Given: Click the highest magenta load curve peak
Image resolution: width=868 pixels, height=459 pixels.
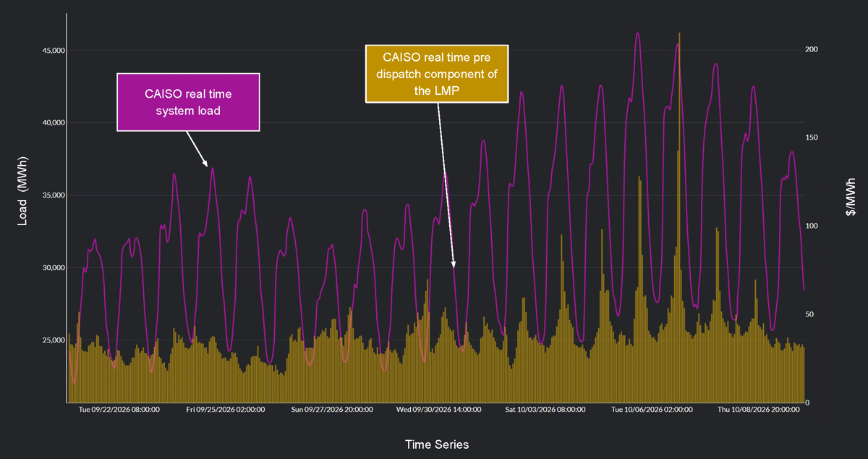Looking at the screenshot, I should pyautogui.click(x=637, y=33).
